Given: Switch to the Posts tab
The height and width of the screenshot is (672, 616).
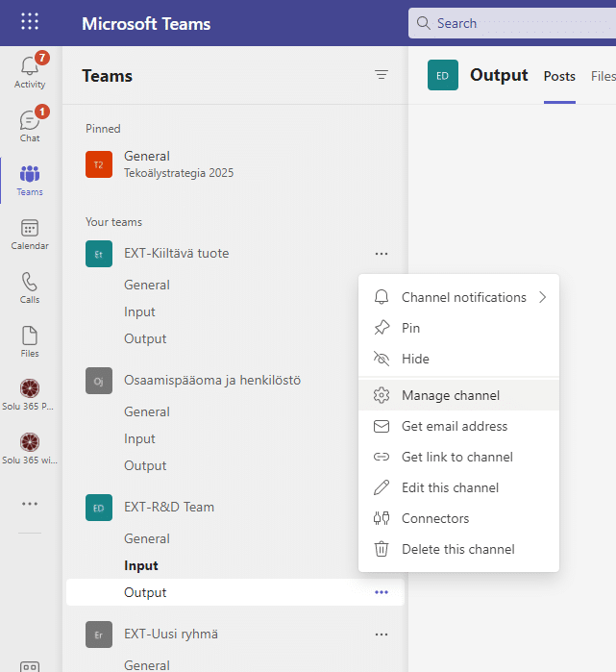Looking at the screenshot, I should pyautogui.click(x=559, y=76).
